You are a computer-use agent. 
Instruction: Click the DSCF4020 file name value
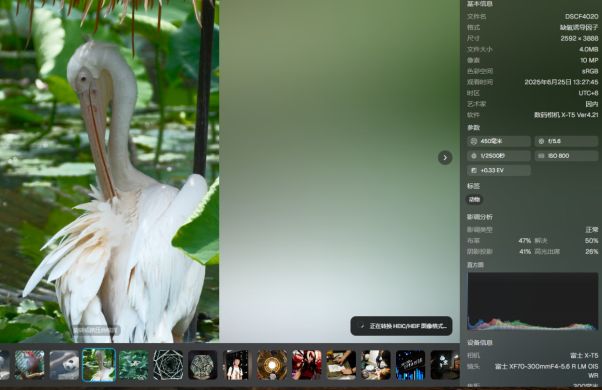pyautogui.click(x=581, y=17)
